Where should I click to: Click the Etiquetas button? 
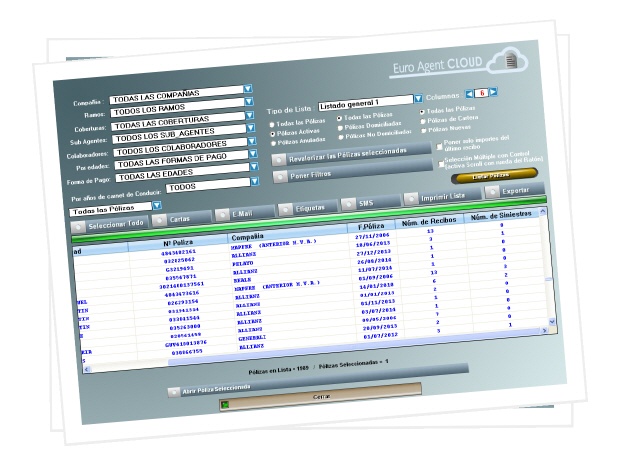click(308, 208)
